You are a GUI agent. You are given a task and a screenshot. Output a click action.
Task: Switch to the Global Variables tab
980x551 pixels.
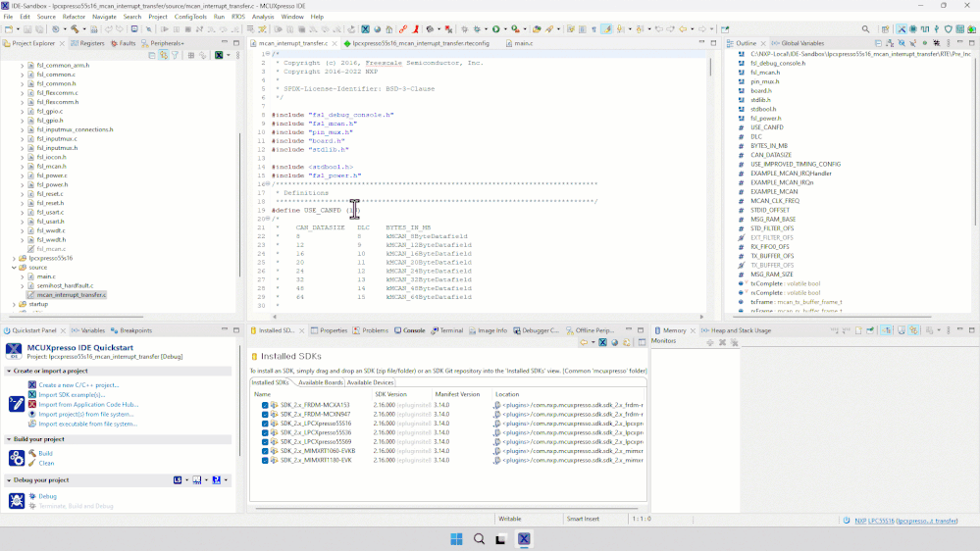point(799,43)
